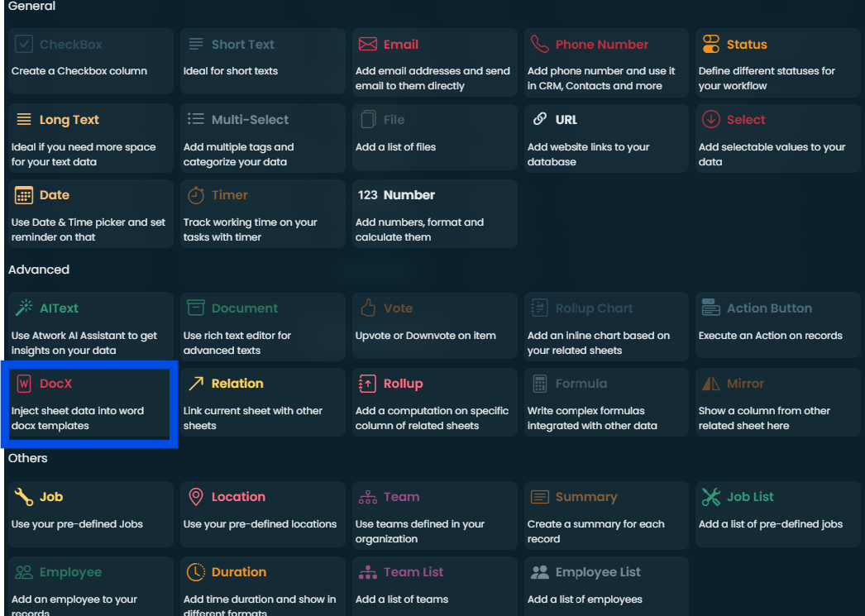Select the URL link icon

[539, 119]
